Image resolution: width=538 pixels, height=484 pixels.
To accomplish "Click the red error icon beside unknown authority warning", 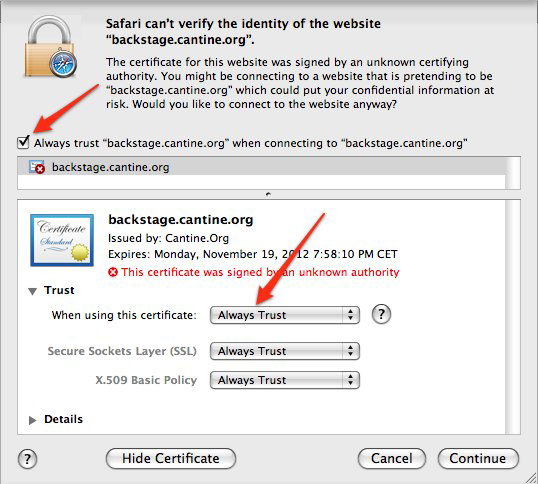I will pyautogui.click(x=113, y=272).
